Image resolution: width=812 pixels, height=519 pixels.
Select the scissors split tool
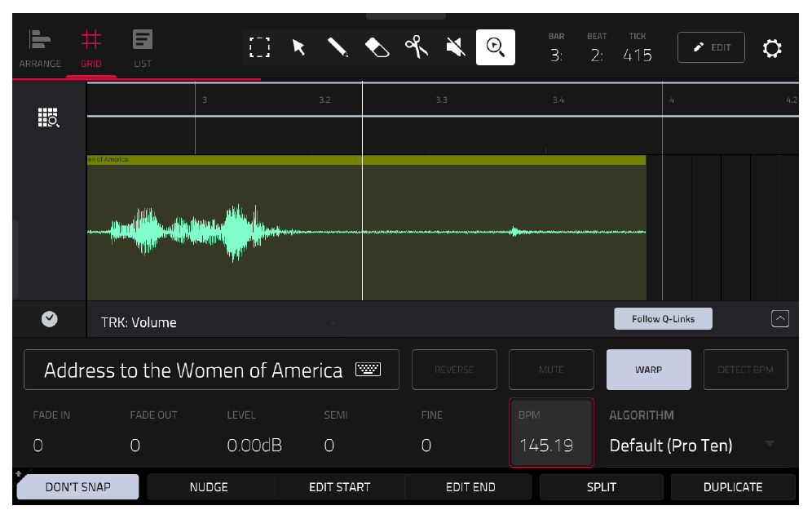[417, 47]
